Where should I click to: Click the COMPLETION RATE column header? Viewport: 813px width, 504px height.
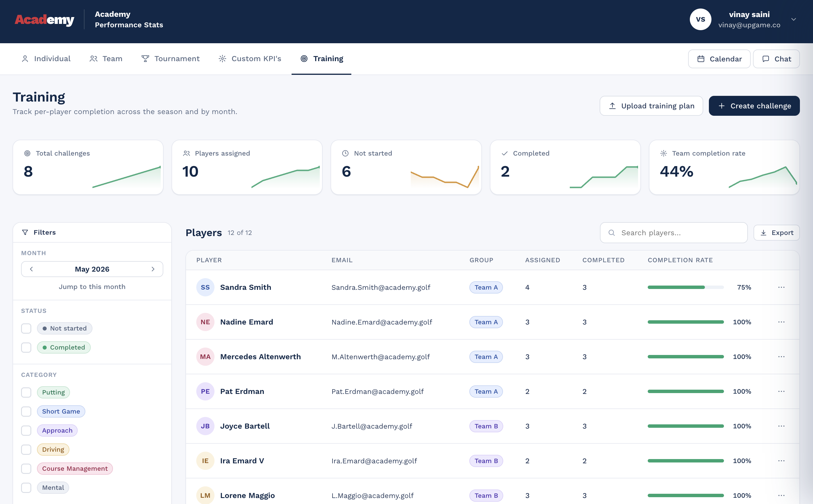pyautogui.click(x=680, y=260)
